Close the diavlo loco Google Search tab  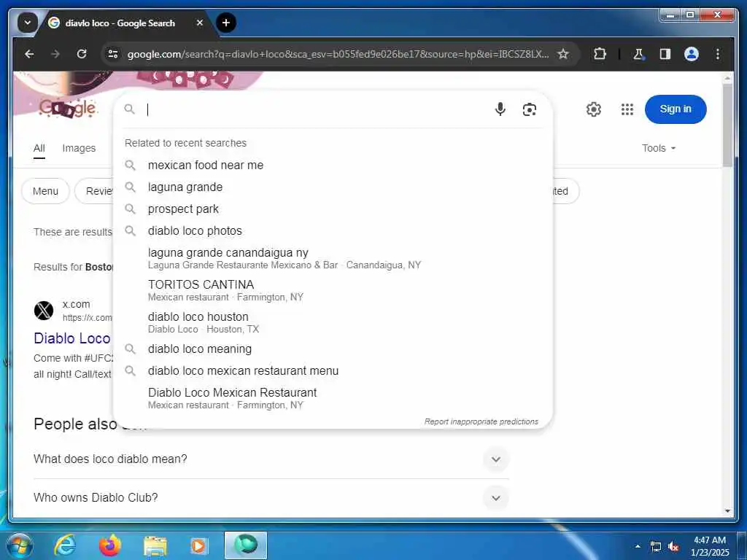pyautogui.click(x=200, y=23)
